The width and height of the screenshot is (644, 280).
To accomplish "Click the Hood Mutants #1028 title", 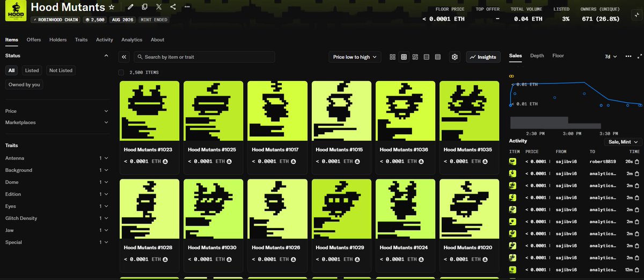I will pos(148,248).
